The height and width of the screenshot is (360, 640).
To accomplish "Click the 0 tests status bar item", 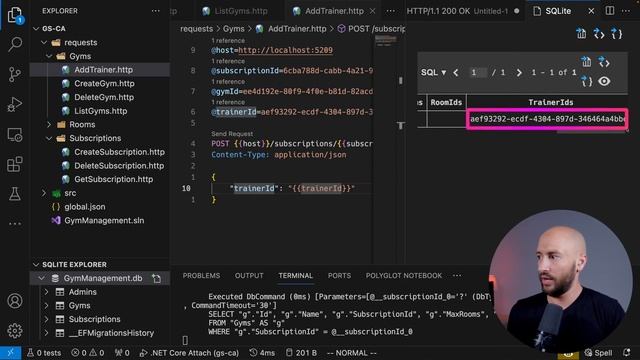I will click(44, 353).
